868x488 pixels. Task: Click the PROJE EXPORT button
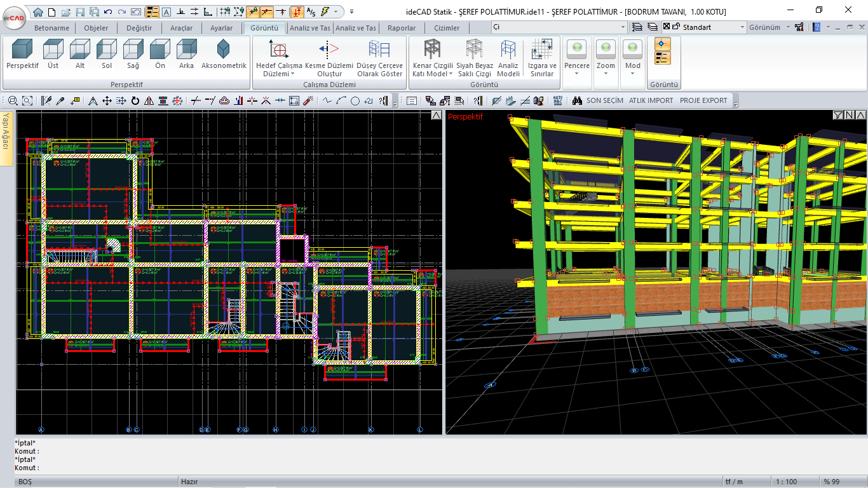[703, 100]
